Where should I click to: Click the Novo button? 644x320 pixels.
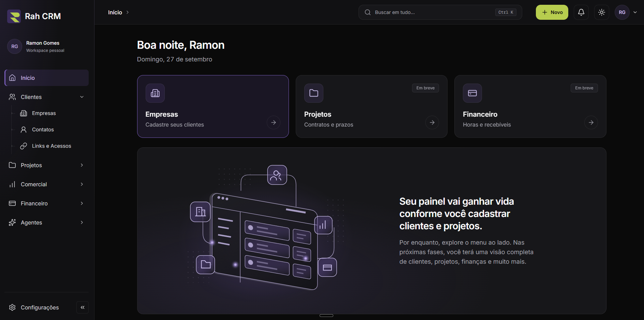point(552,12)
